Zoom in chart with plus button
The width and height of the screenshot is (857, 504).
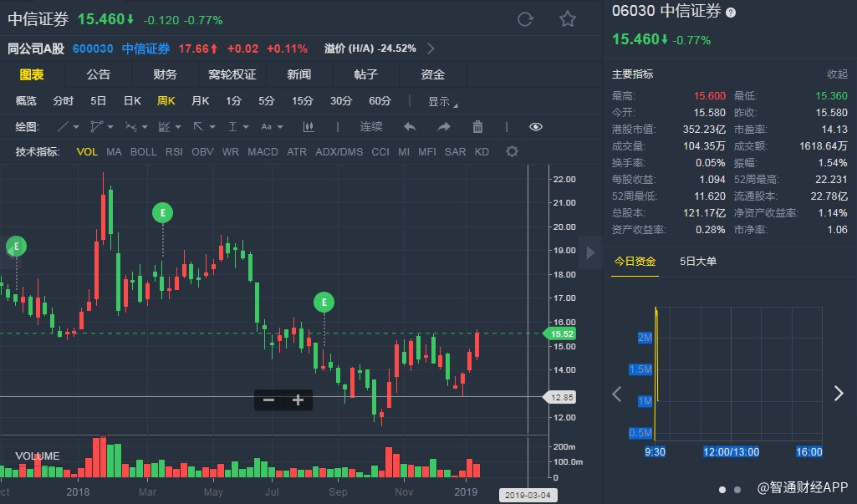point(298,400)
